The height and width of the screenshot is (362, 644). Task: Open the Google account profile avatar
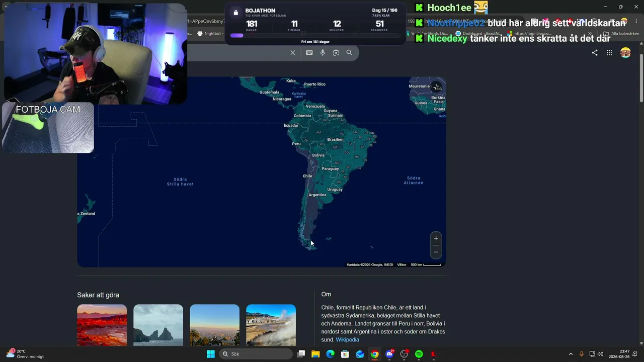point(625,53)
